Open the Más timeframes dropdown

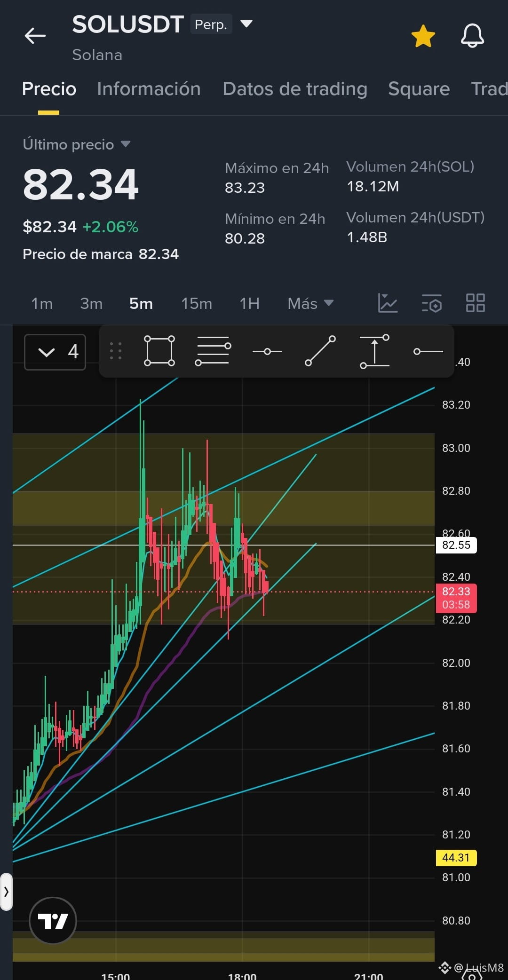coord(310,304)
